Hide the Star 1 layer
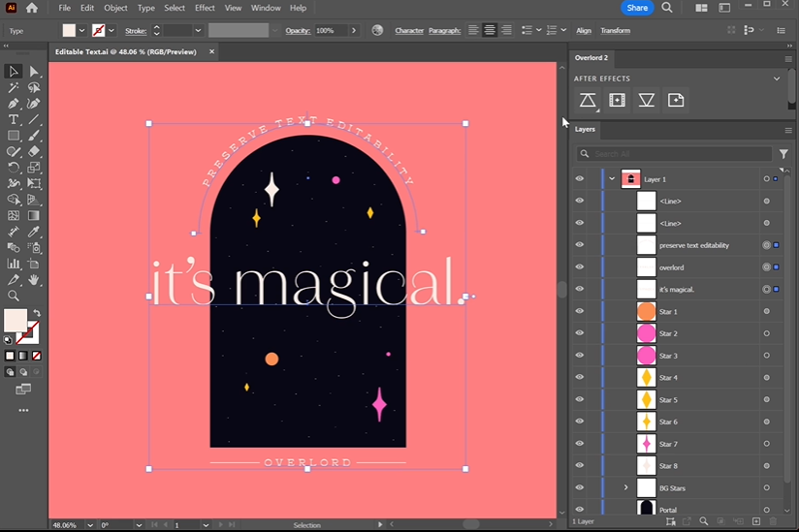Image resolution: width=799 pixels, height=532 pixels. (579, 311)
